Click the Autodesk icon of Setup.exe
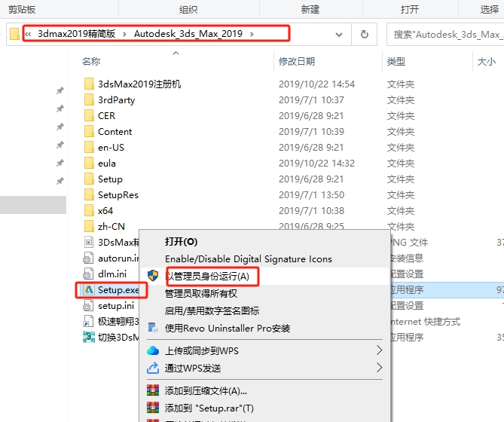The width and height of the screenshot is (504, 422). [89, 289]
